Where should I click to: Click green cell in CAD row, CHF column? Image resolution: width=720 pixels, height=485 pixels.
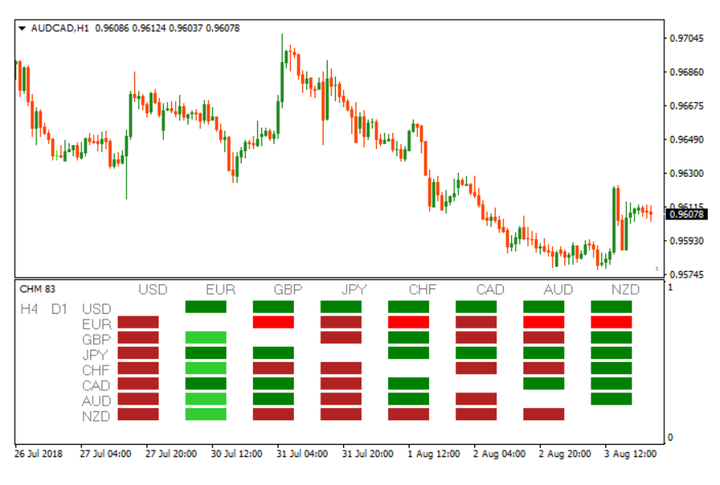pos(408,384)
